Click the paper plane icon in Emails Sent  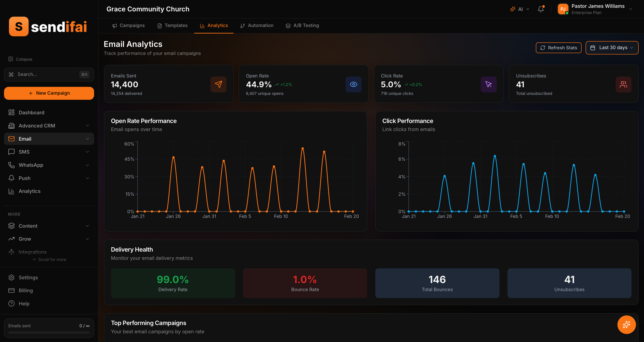(x=218, y=84)
